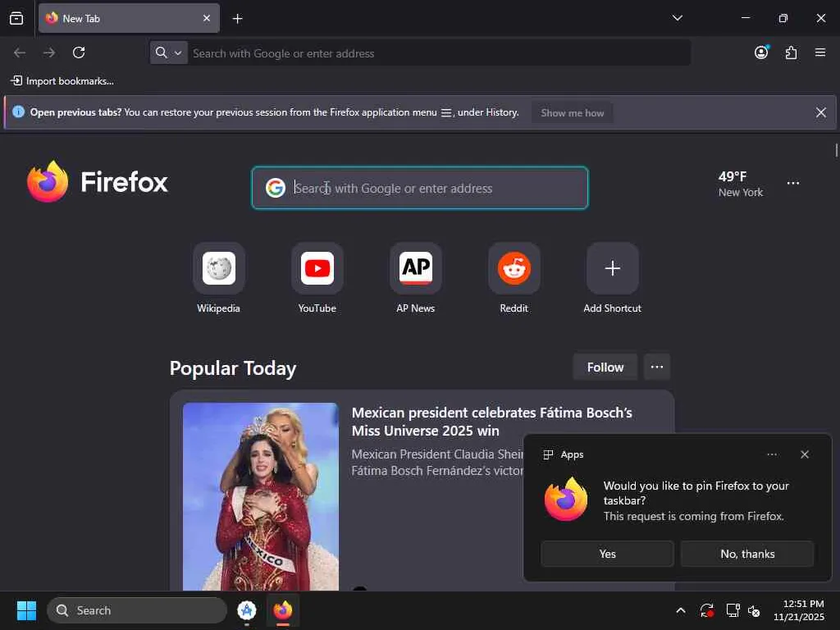This screenshot has width=840, height=630.
Task: Click the muted volume tray icon
Action: pos(754,610)
